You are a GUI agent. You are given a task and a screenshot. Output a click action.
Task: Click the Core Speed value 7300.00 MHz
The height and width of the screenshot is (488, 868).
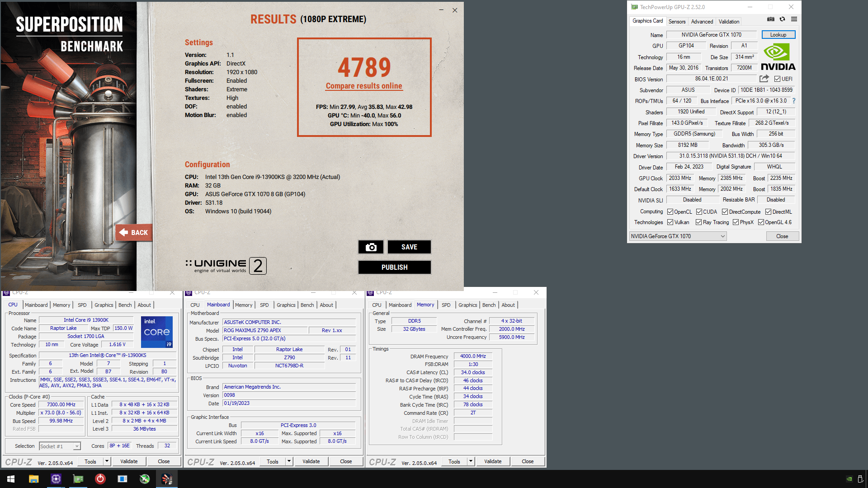[x=61, y=405]
